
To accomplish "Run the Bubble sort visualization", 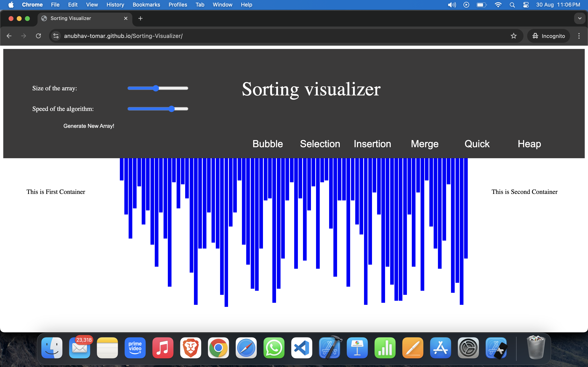I will [x=267, y=144].
